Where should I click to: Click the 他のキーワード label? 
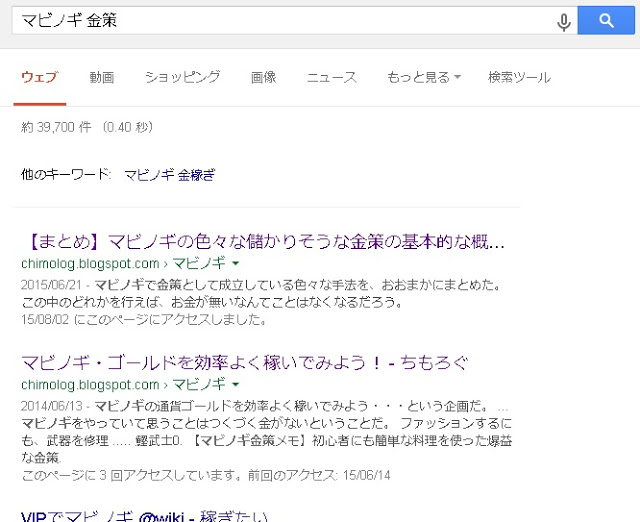(65, 174)
